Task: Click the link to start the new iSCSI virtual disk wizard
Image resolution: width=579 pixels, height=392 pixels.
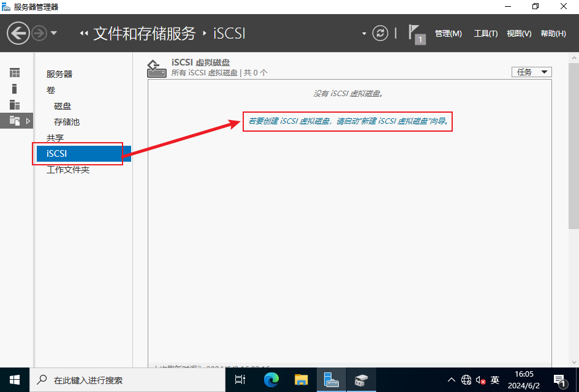Action: click(348, 121)
